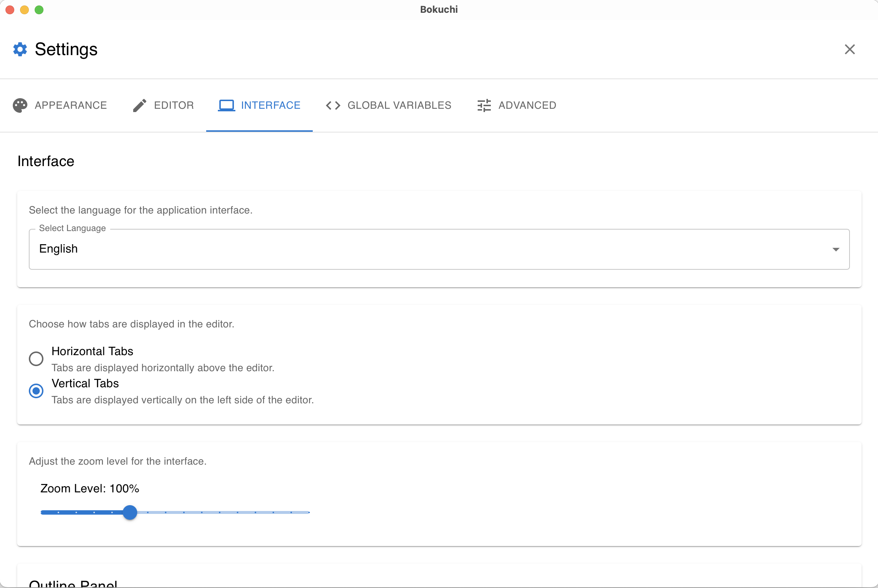The height and width of the screenshot is (588, 878).
Task: Open the language list showing English
Action: 439,249
